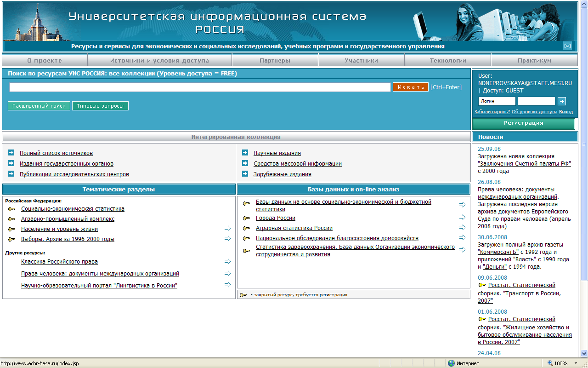Open Источники и условия доступа menu
Screen dimensions: 588x368
click(160, 60)
